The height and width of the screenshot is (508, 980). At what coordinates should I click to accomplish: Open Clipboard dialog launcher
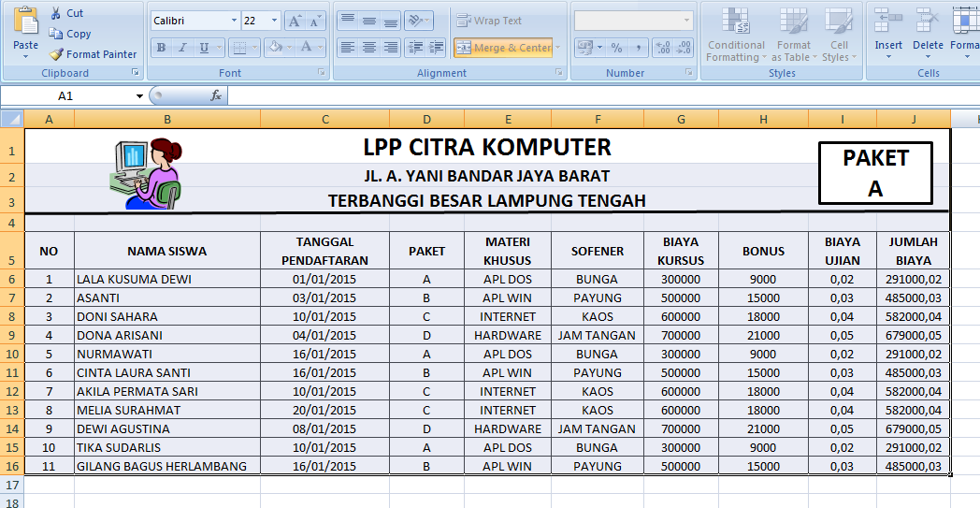click(x=136, y=73)
